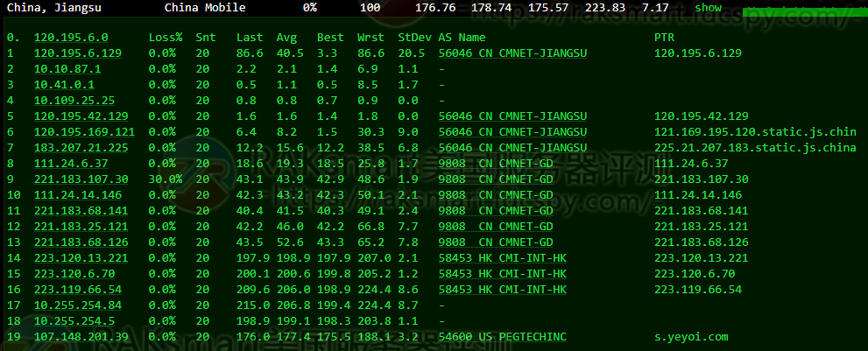Open hop 11 IP 221.183.68.141
The width and height of the screenshot is (868, 351).
(81, 211)
